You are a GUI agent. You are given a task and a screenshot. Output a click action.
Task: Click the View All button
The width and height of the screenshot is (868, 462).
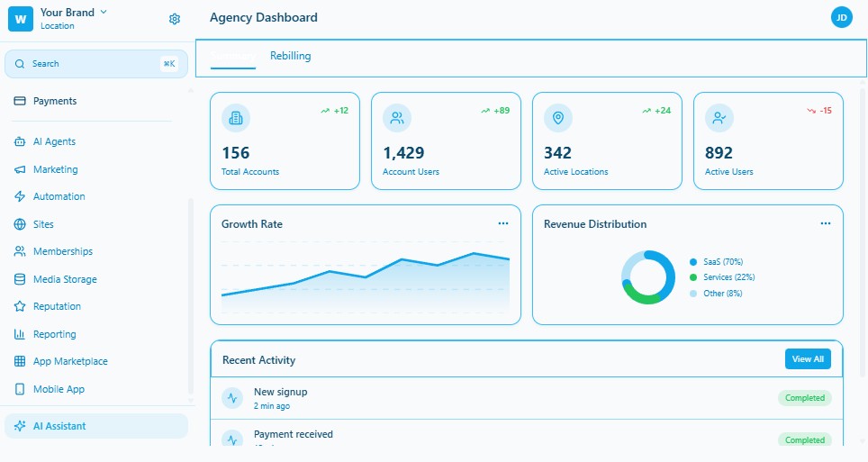808,359
